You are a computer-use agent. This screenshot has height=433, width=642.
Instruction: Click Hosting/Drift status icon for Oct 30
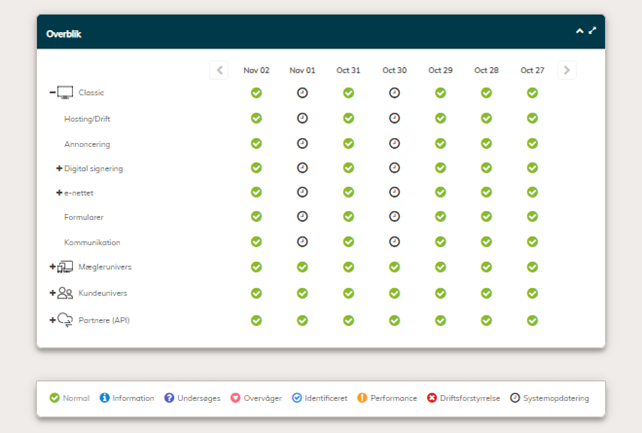[394, 118]
